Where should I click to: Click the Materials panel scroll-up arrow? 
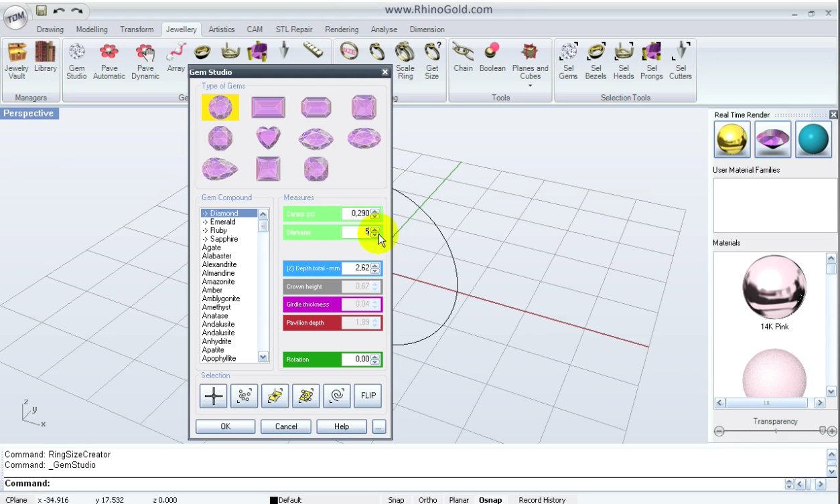831,258
